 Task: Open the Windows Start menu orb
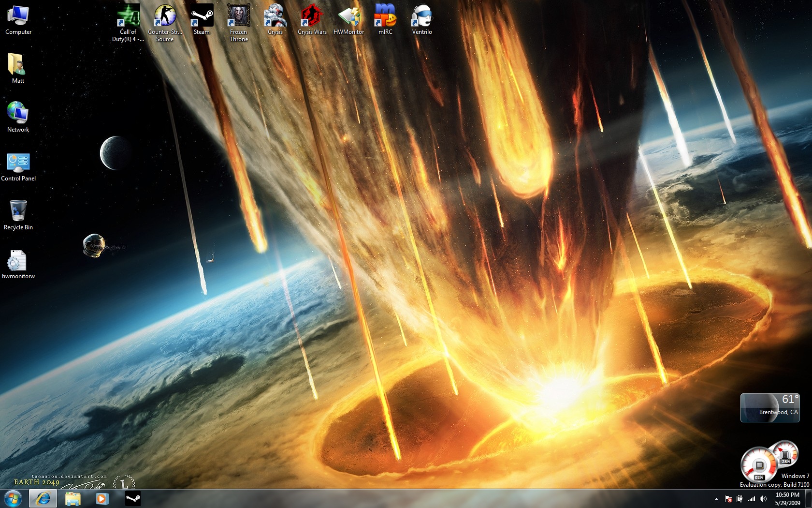tap(13, 498)
